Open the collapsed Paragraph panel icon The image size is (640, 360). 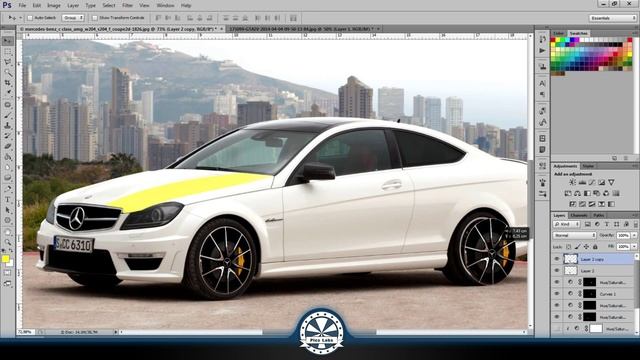[542, 94]
